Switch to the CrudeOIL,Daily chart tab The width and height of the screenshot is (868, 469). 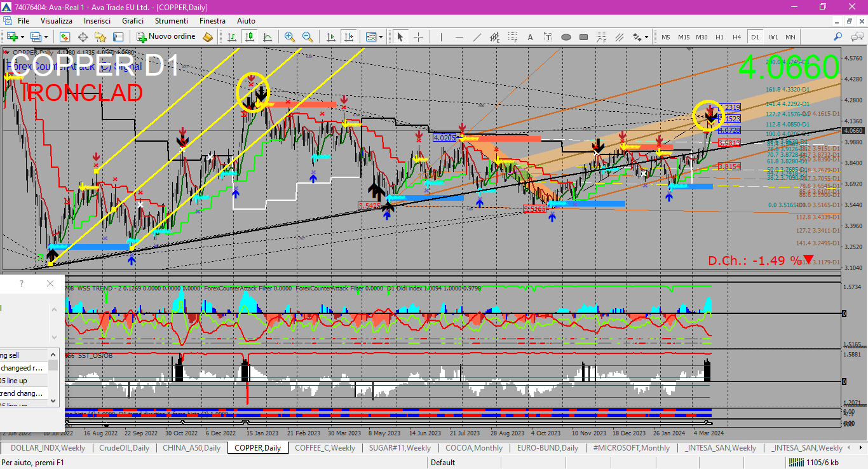(125, 448)
